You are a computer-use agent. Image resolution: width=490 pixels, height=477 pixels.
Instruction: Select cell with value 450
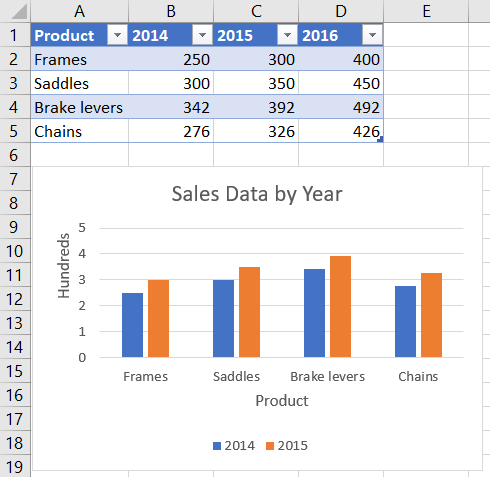click(341, 83)
